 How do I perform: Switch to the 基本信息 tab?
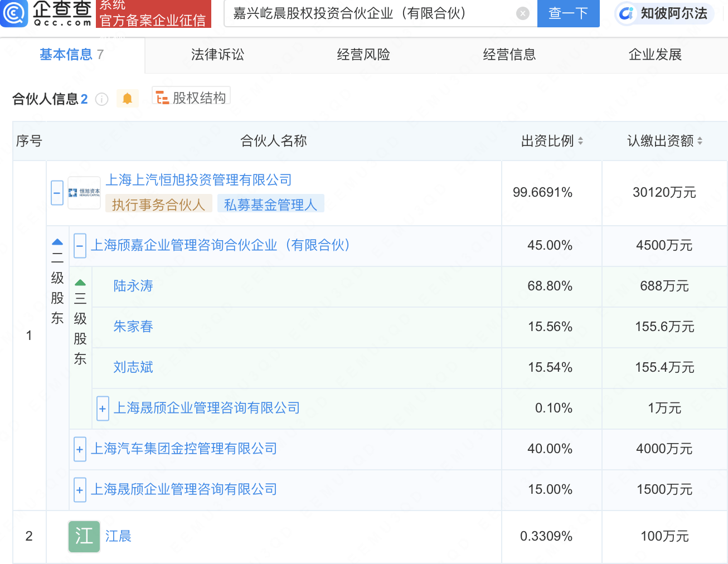pyautogui.click(x=72, y=55)
